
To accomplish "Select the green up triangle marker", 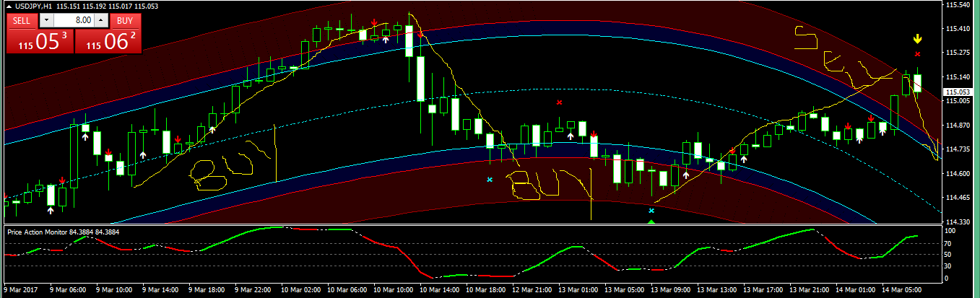I will click(651, 222).
